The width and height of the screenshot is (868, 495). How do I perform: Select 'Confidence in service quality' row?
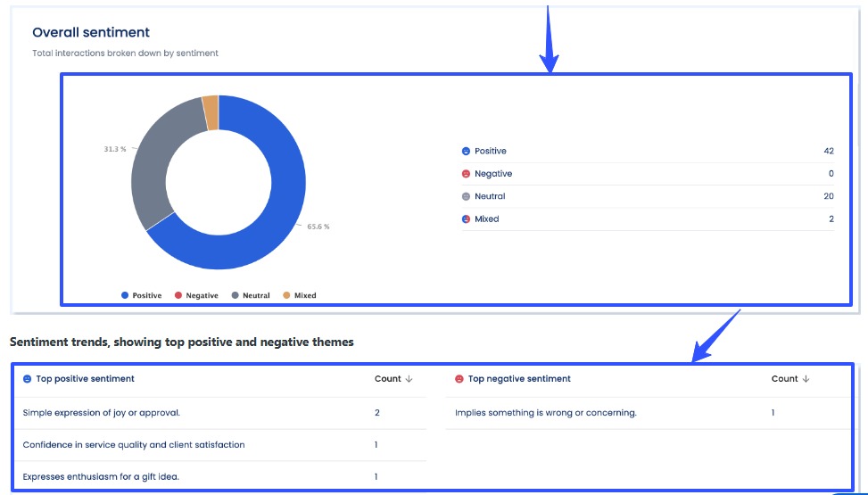tap(134, 445)
